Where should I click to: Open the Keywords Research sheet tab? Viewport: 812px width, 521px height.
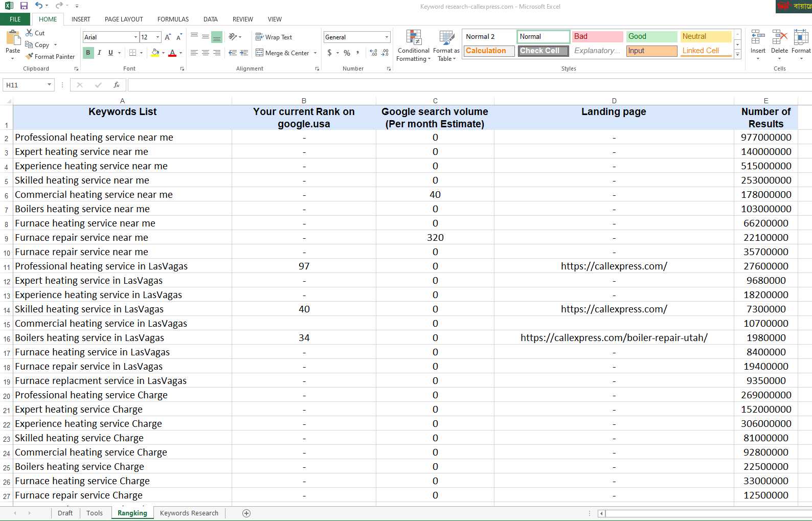[189, 513]
